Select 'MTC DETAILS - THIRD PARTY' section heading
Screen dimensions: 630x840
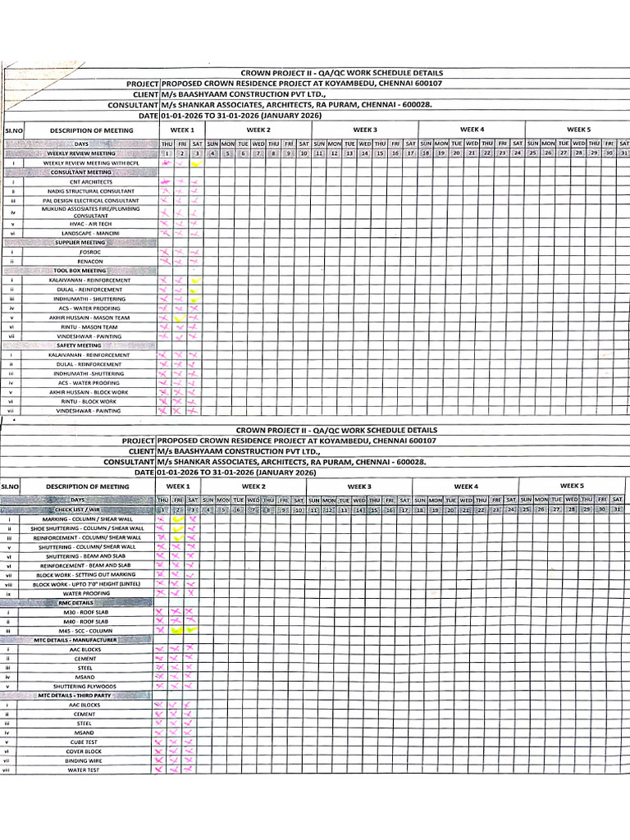75,696
